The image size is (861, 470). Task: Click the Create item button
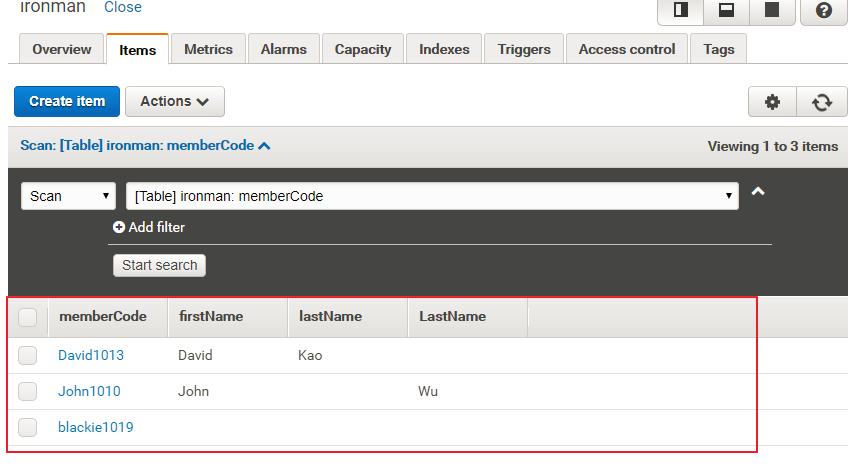66,102
